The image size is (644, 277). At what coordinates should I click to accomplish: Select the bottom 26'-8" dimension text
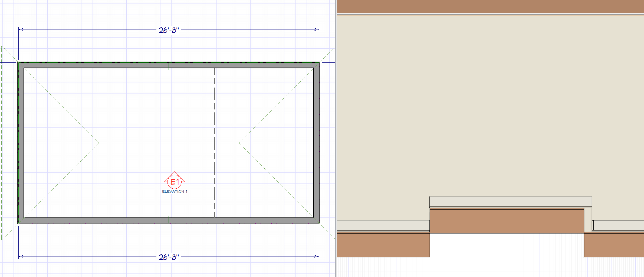pos(169,257)
